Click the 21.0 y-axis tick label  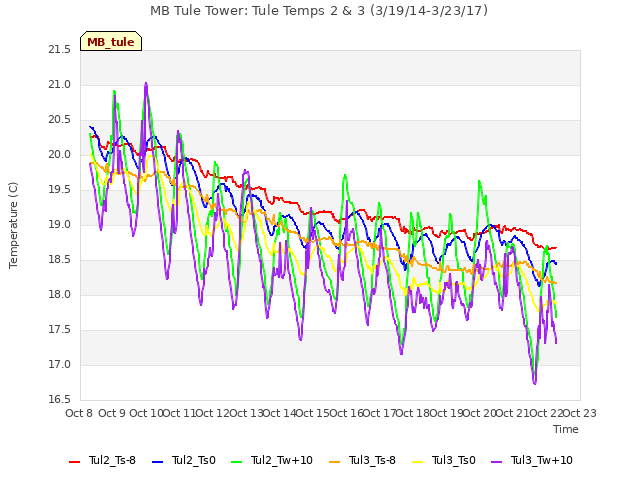tap(60, 85)
